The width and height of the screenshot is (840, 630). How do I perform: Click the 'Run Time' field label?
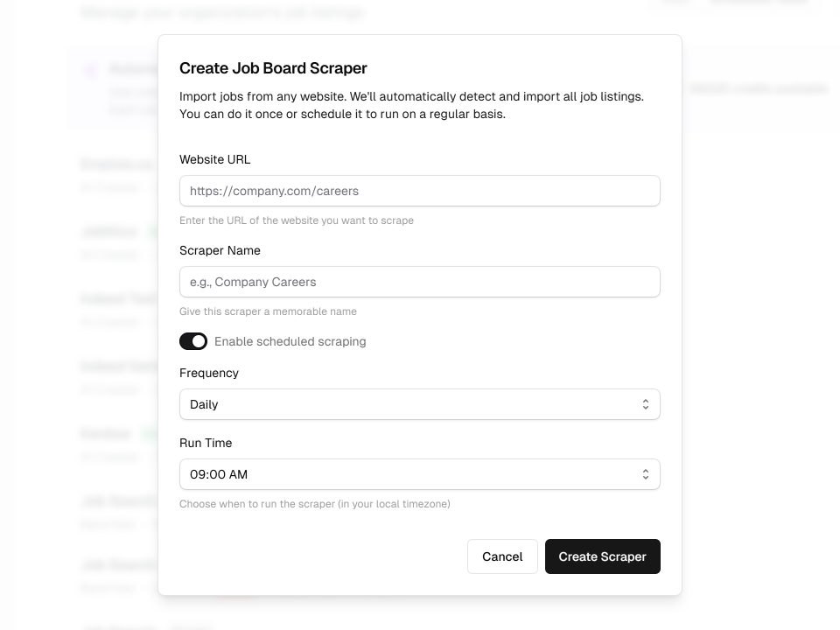click(x=206, y=443)
